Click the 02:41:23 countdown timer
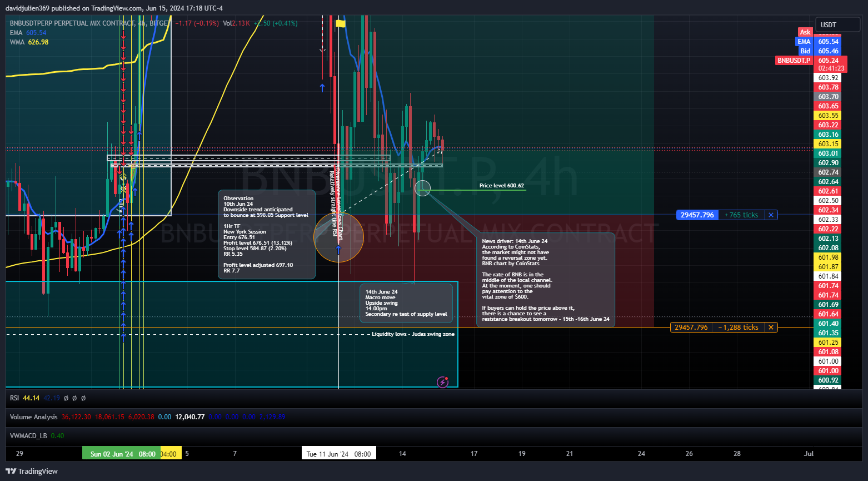 click(x=831, y=68)
